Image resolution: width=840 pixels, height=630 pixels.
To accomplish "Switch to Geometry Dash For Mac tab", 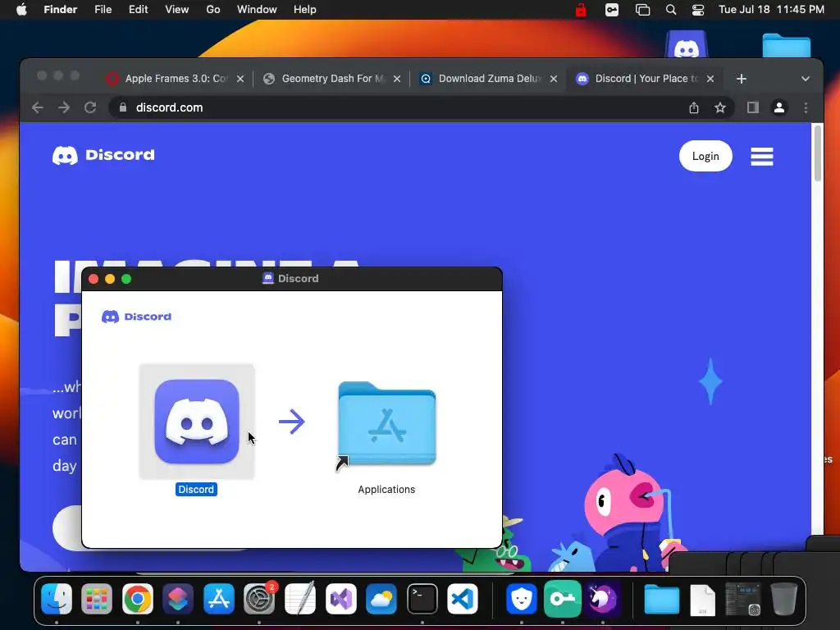I will pyautogui.click(x=332, y=79).
